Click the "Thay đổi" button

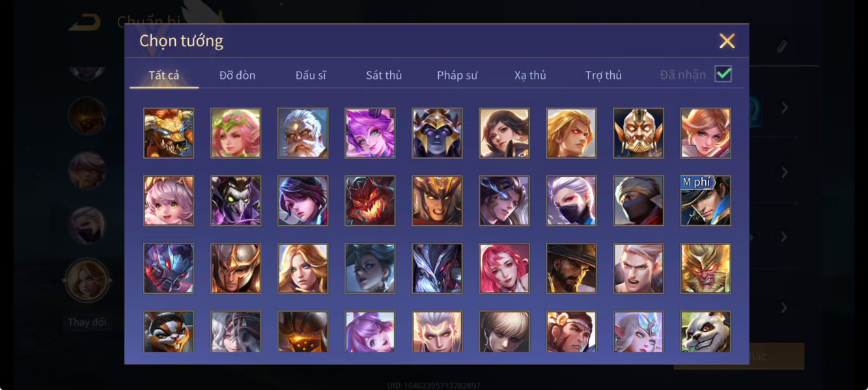point(87,322)
